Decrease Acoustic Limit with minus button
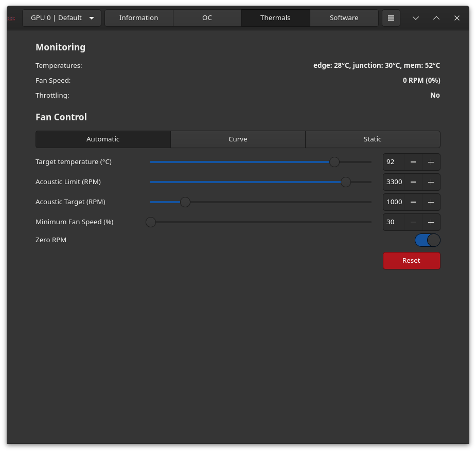 (413, 182)
